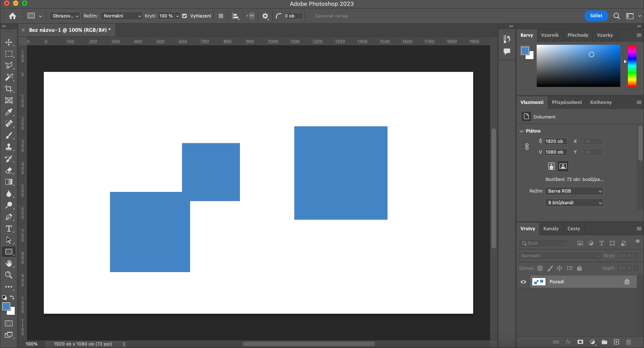644x348 pixels.
Task: Click the Sdílet button
Action: [596, 16]
